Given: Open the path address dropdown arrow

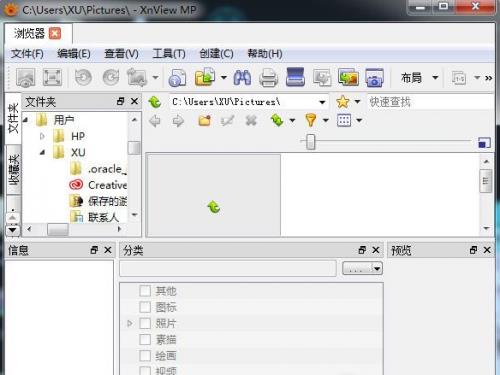Looking at the screenshot, I should coord(322,102).
